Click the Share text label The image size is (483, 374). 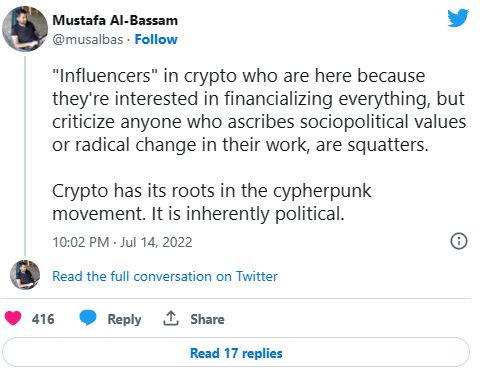point(207,319)
